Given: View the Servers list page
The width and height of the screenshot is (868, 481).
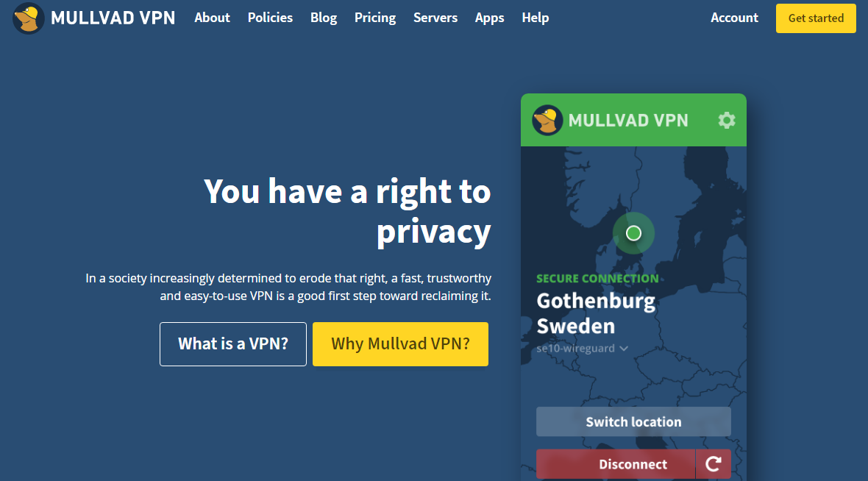Looking at the screenshot, I should [435, 18].
